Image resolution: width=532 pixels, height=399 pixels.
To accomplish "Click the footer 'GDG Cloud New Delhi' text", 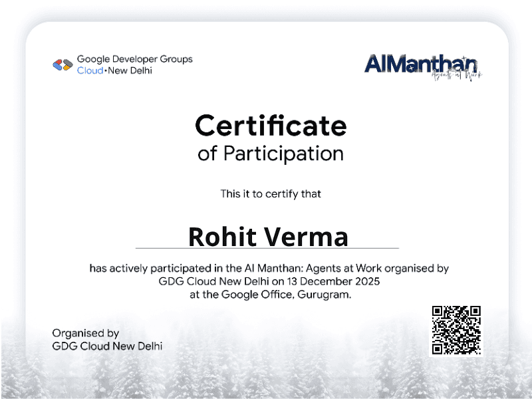I will (107, 346).
